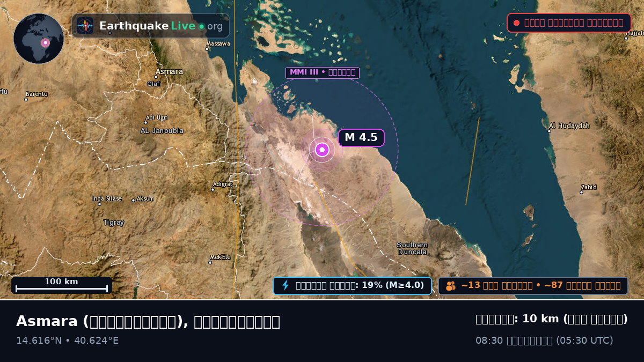
Task: Open the globe locator minimap
Action: click(39, 39)
